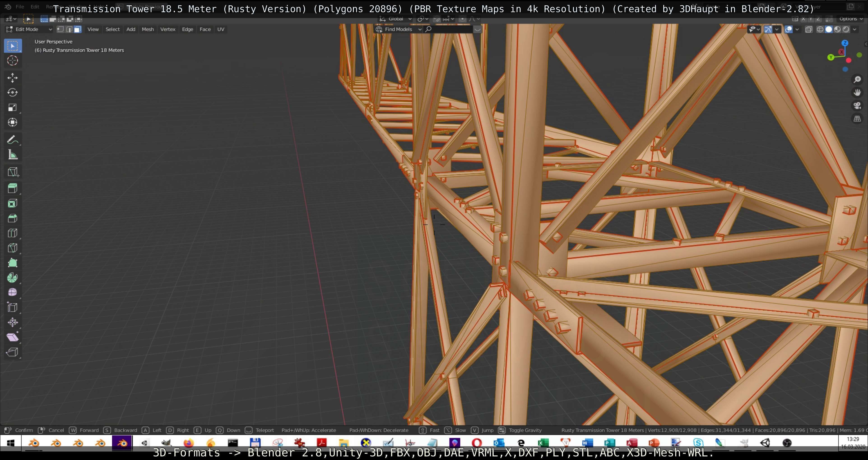Activate the Loop Cut tool
Viewport: 868px width, 460px height.
(x=13, y=233)
